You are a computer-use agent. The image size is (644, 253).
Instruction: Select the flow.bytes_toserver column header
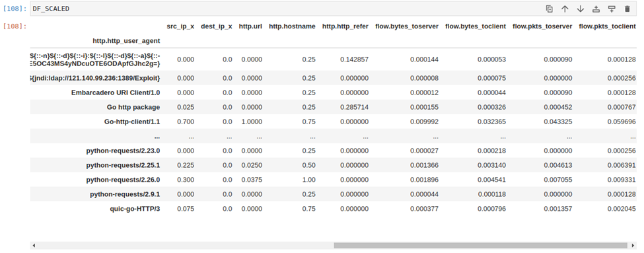[x=407, y=26]
